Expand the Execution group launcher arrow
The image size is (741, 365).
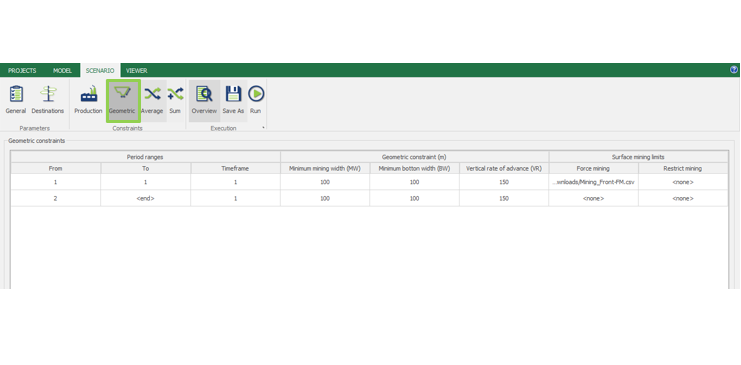[x=263, y=128]
